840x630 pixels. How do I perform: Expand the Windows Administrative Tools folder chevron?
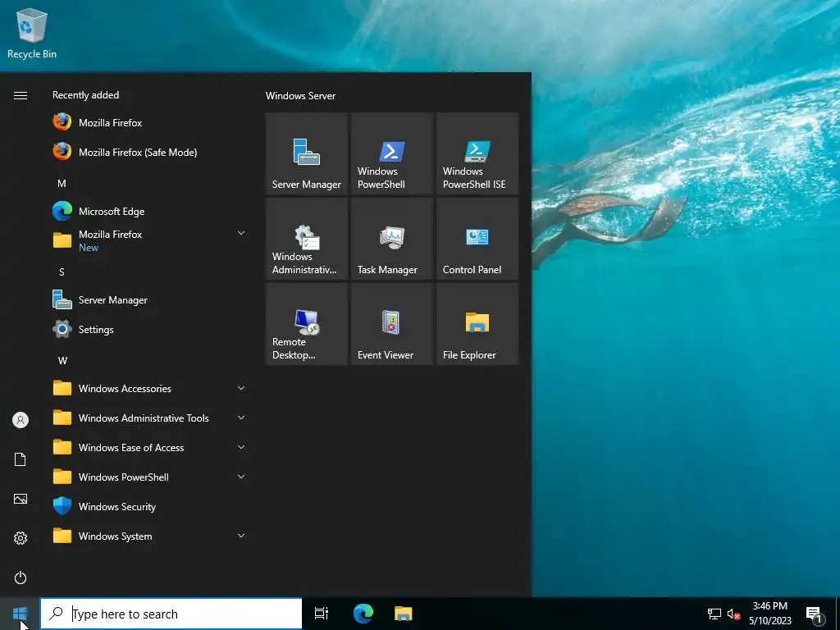click(241, 418)
